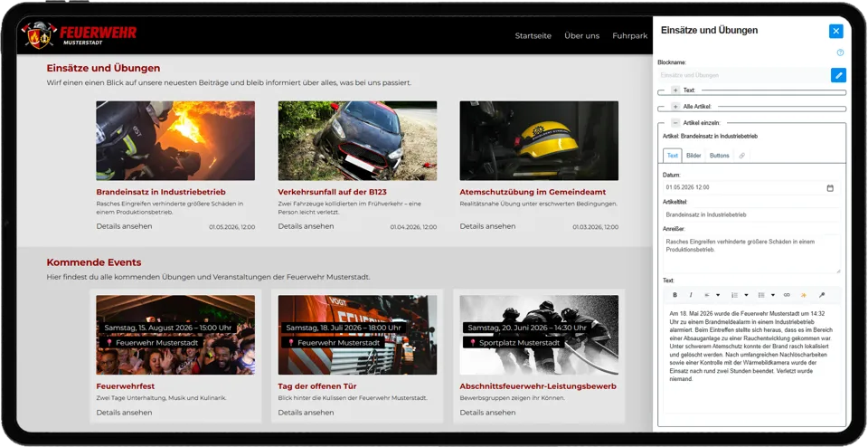Screen dimensions: 868x447
Task: Click the Feuerwehr Musterstadt logo
Action: pyautogui.click(x=80, y=35)
